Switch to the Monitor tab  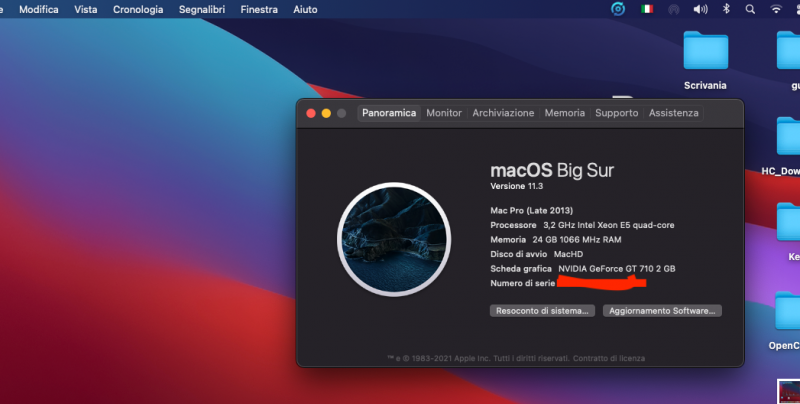point(444,113)
